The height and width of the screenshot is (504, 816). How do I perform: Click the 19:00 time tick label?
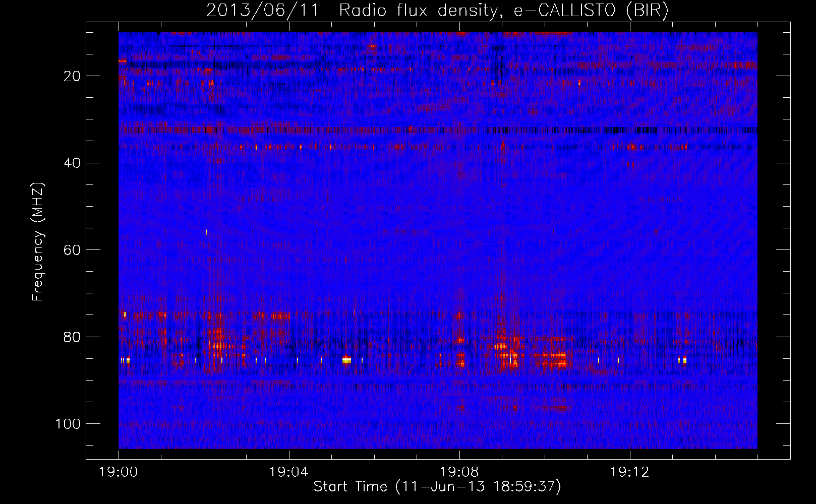(x=119, y=472)
